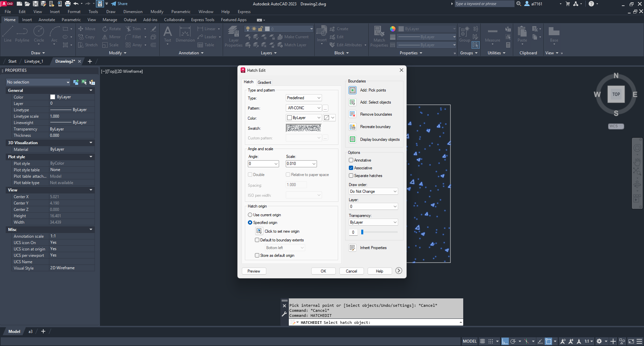Enable the Annotative checkbox
Viewport: 644px width, 346px height.
(x=351, y=160)
